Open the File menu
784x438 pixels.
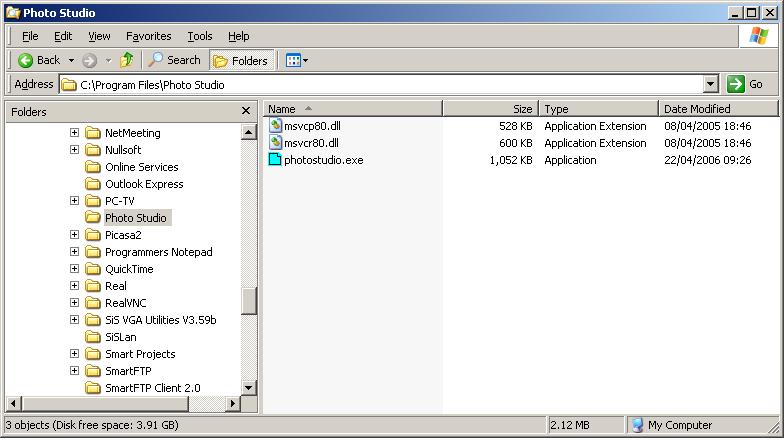coord(30,36)
